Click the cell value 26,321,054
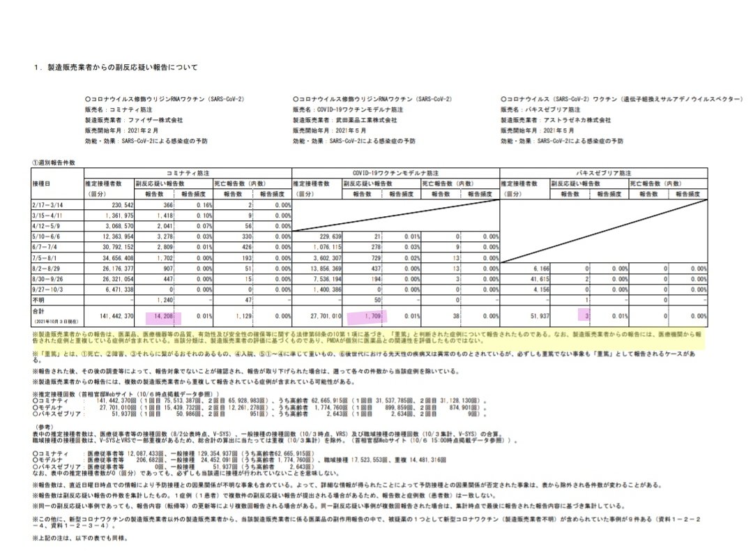This screenshot has width=753, height=560. point(118,279)
